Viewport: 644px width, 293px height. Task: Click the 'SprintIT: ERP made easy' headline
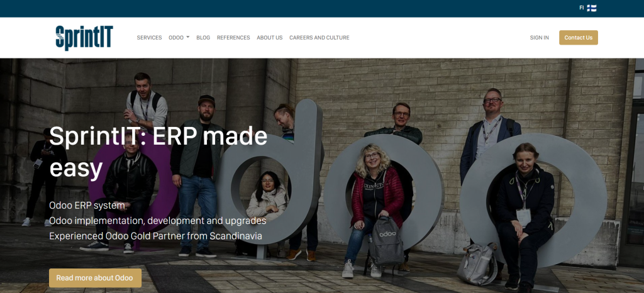click(x=158, y=152)
